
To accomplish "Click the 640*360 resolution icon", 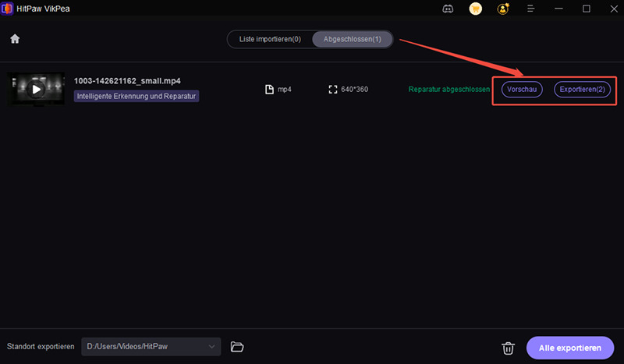I will pos(333,89).
